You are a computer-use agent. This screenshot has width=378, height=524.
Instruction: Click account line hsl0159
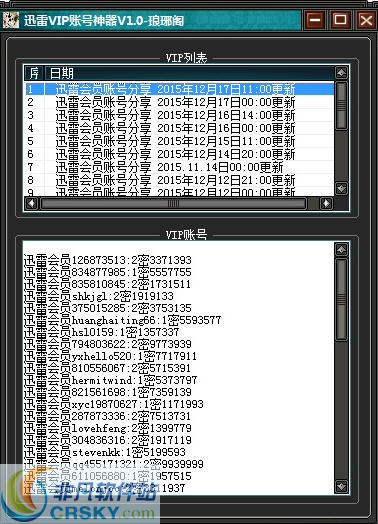tap(101, 332)
